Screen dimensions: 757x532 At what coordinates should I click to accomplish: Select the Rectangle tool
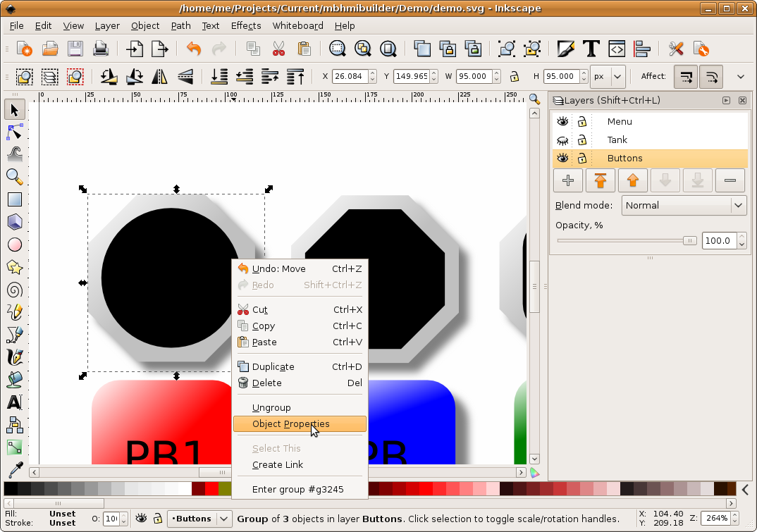point(15,199)
